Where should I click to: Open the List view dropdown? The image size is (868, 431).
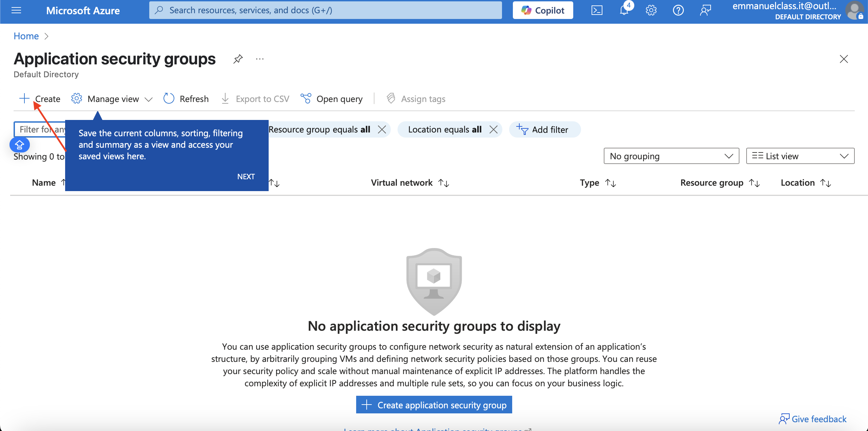click(x=800, y=156)
